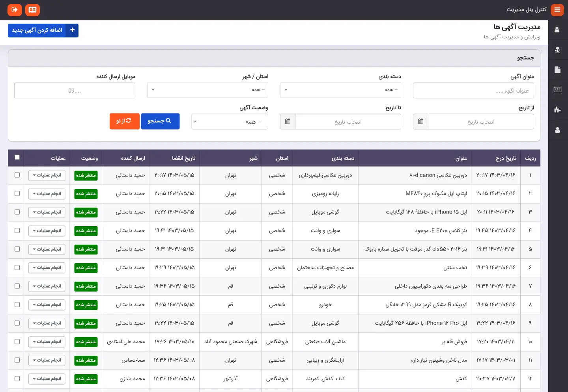Open the newspaper icon in sidebar

coord(557,90)
